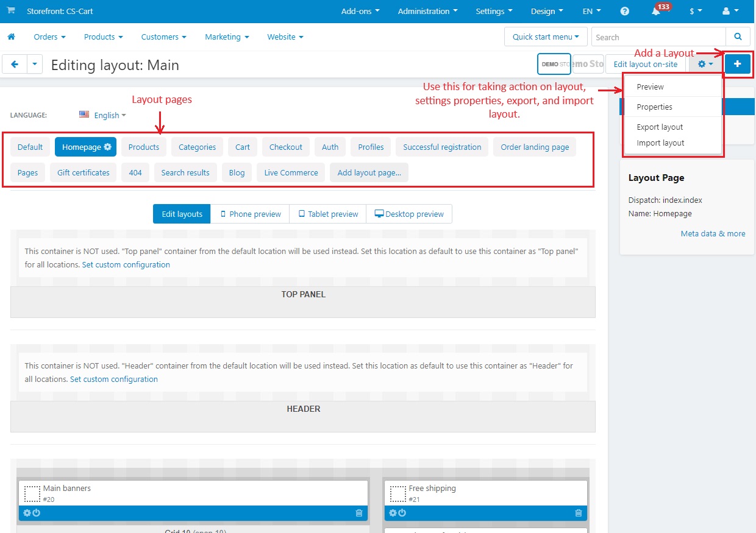Open the dropdown beside back arrow
The width and height of the screenshot is (756, 533).
click(35, 64)
